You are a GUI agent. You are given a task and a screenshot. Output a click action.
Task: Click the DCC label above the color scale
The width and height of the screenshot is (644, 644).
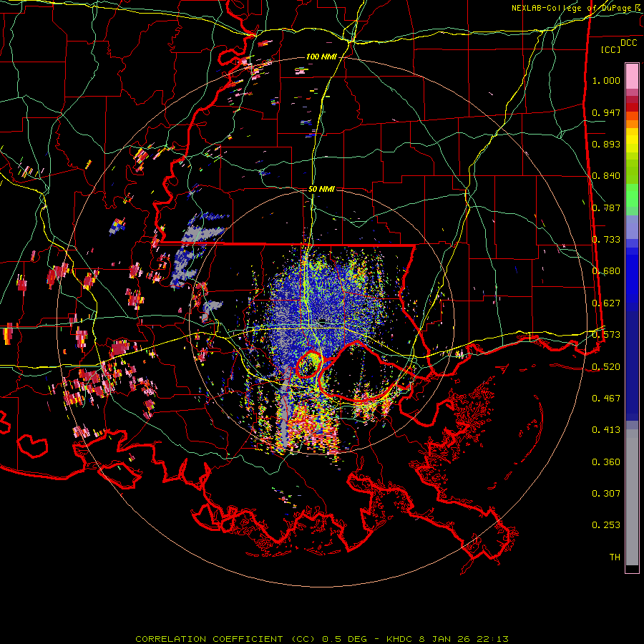628,43
